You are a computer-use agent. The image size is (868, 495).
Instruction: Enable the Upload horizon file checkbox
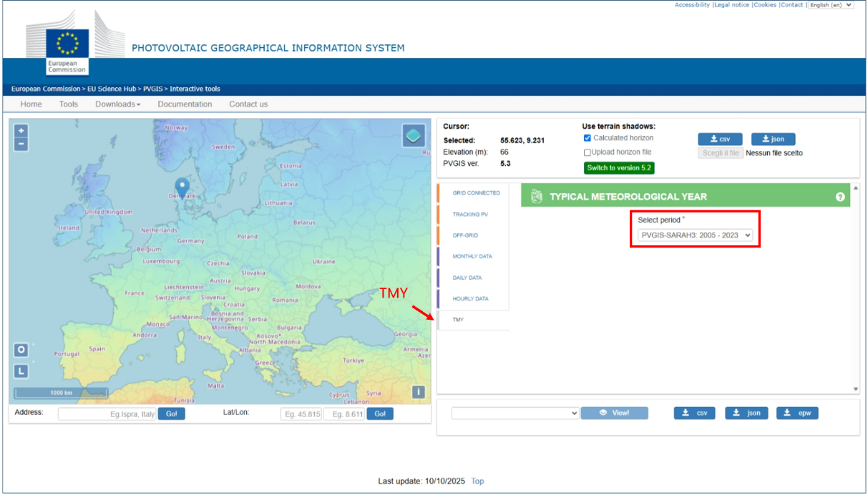pyautogui.click(x=587, y=152)
